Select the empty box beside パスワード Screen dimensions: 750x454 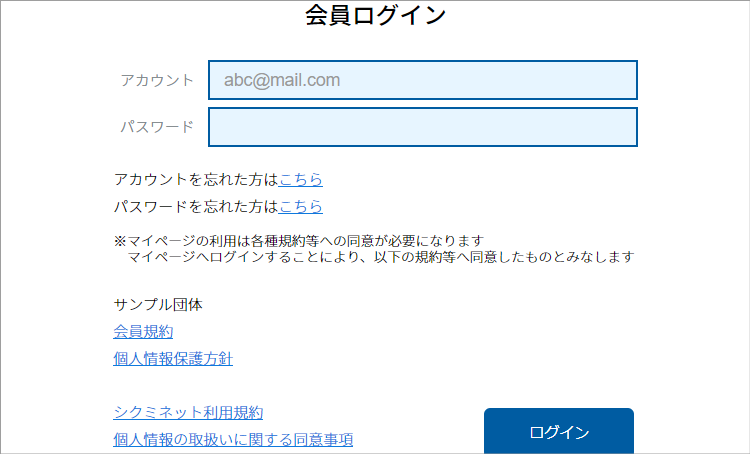click(x=422, y=127)
